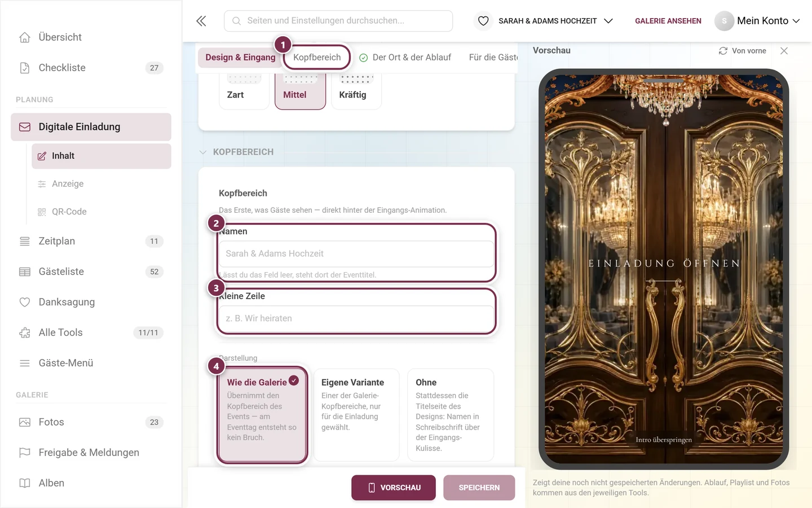812x508 pixels.
Task: Click the Inhalt edit pencil icon
Action: pyautogui.click(x=42, y=156)
